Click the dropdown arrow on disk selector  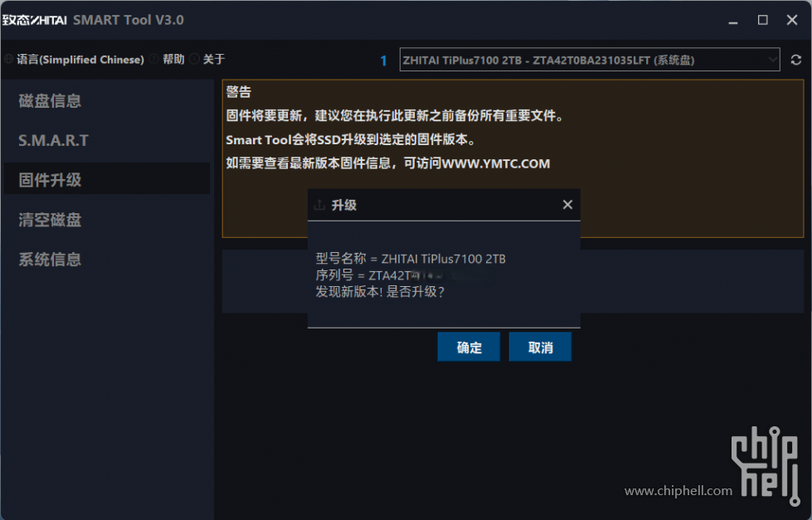click(x=772, y=60)
